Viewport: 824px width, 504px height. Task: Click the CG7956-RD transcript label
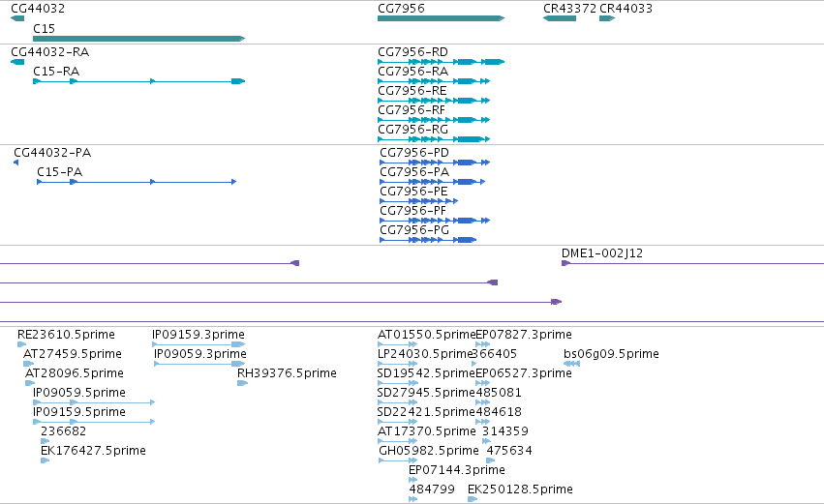click(x=413, y=52)
